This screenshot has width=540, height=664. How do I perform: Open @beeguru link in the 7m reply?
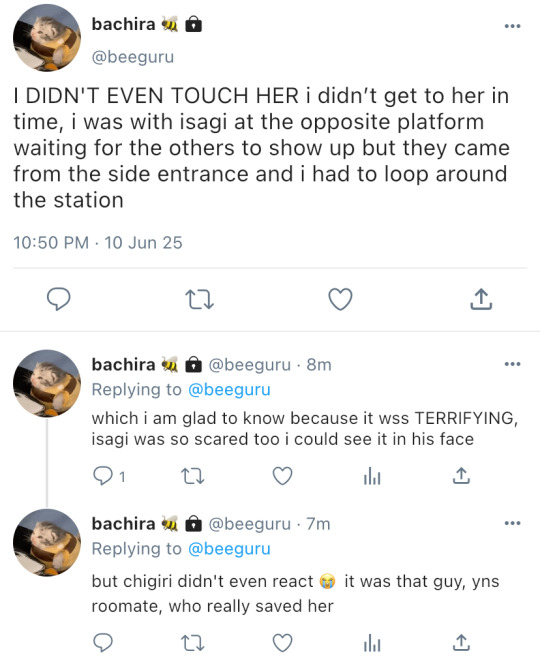[229, 549]
